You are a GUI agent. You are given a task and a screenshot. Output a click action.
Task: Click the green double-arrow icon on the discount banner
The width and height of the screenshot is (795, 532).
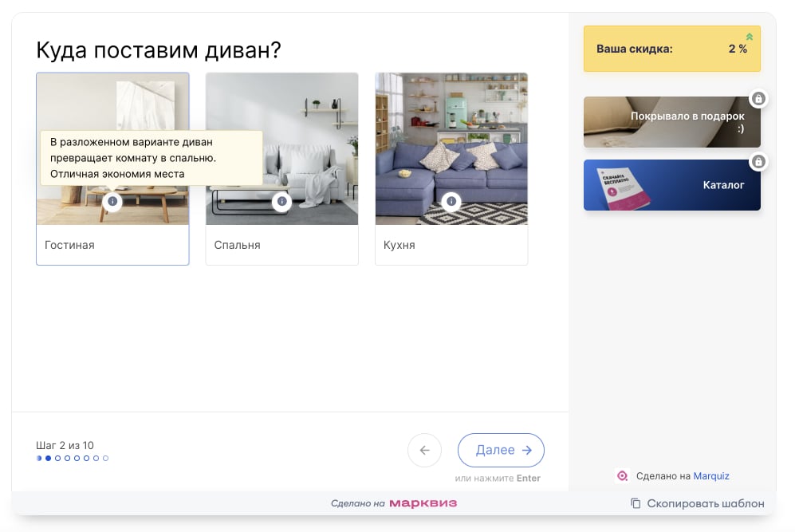[x=750, y=37]
